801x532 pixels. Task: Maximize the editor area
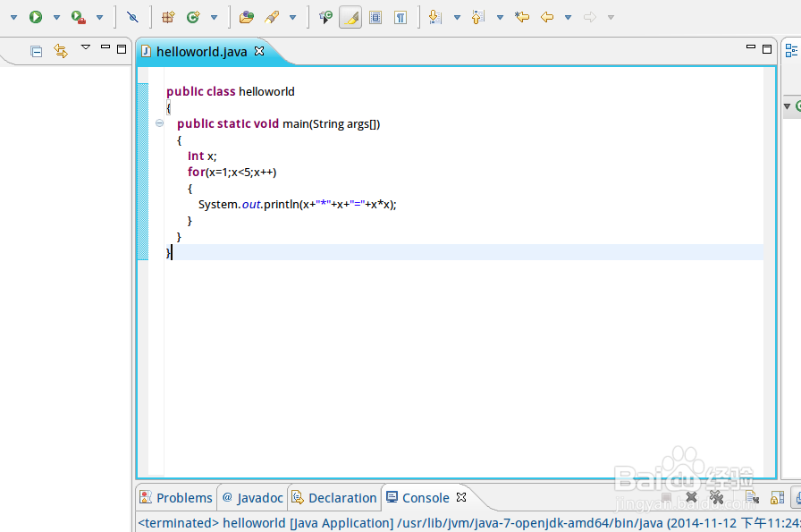pos(767,49)
